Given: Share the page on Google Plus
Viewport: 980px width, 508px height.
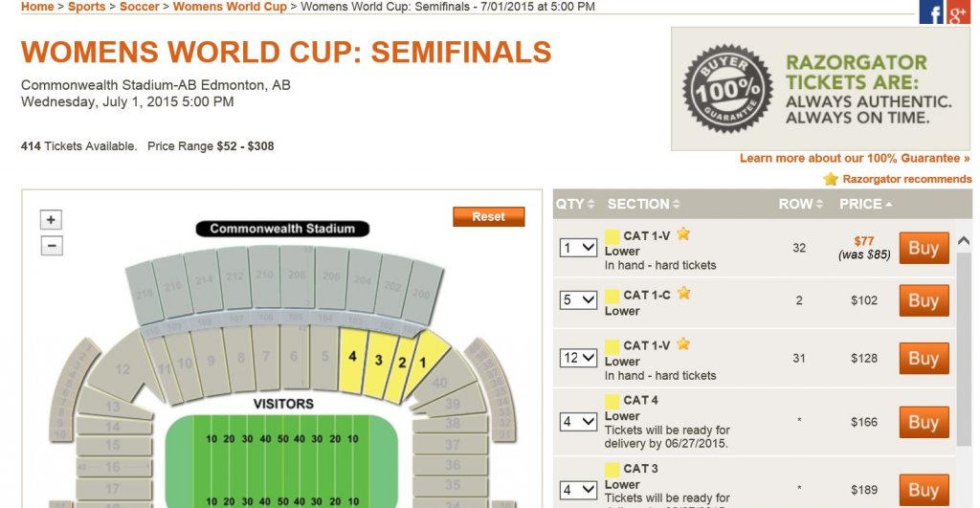Looking at the screenshot, I should pos(958,12).
